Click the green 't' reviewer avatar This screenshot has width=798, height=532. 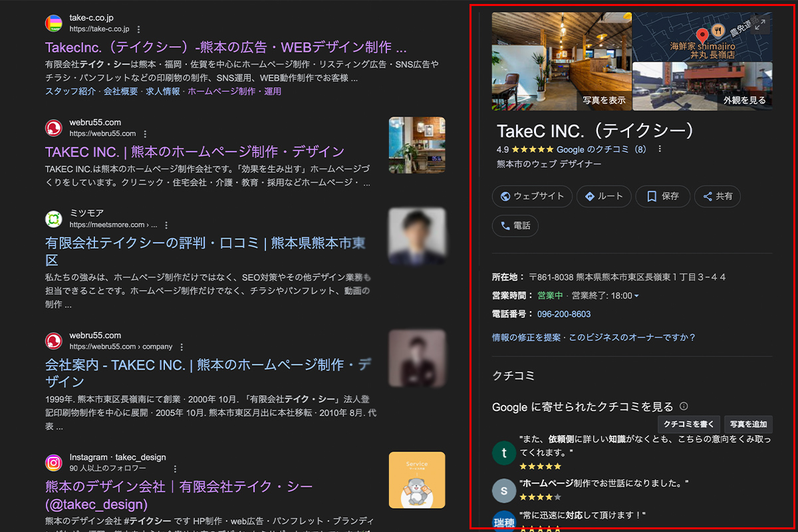coord(504,453)
